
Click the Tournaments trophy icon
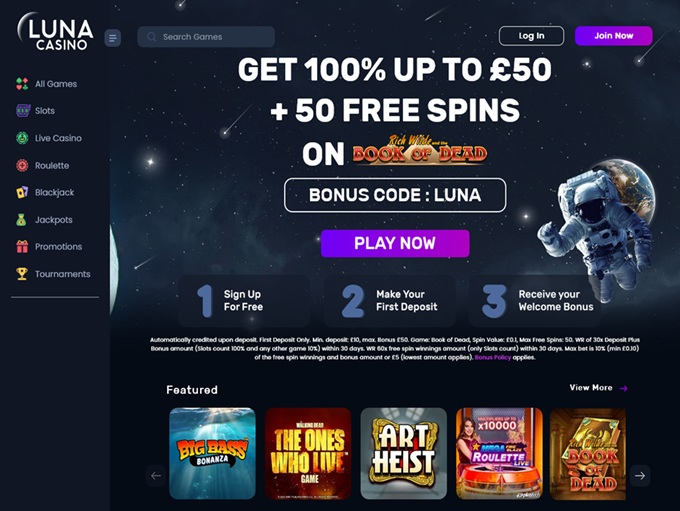22,274
